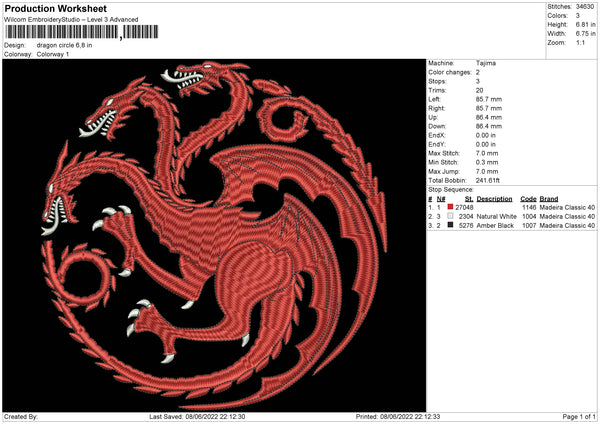Click the 'N#' column header
This screenshot has width=600, height=424.
(441, 199)
